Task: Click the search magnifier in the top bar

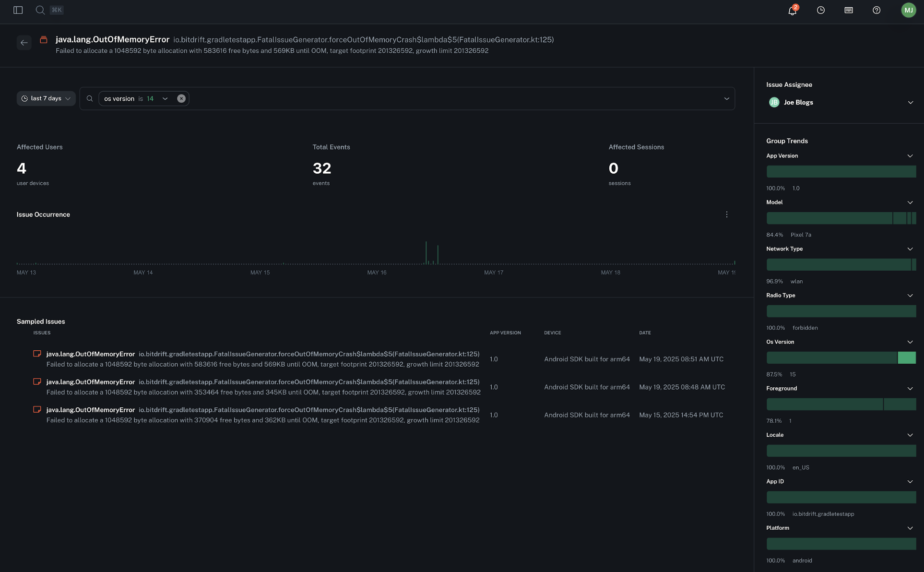Action: click(40, 10)
